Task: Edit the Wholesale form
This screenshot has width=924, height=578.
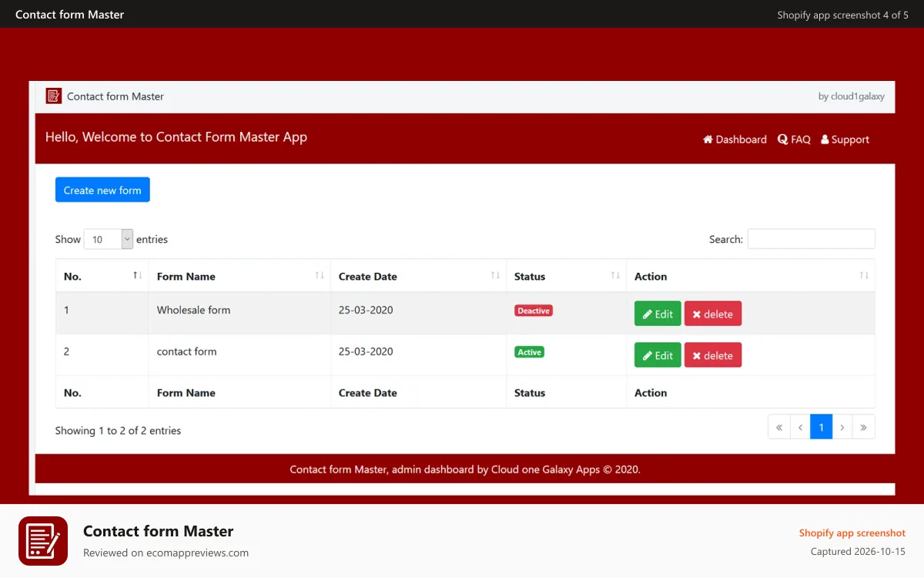Action: [x=658, y=314]
